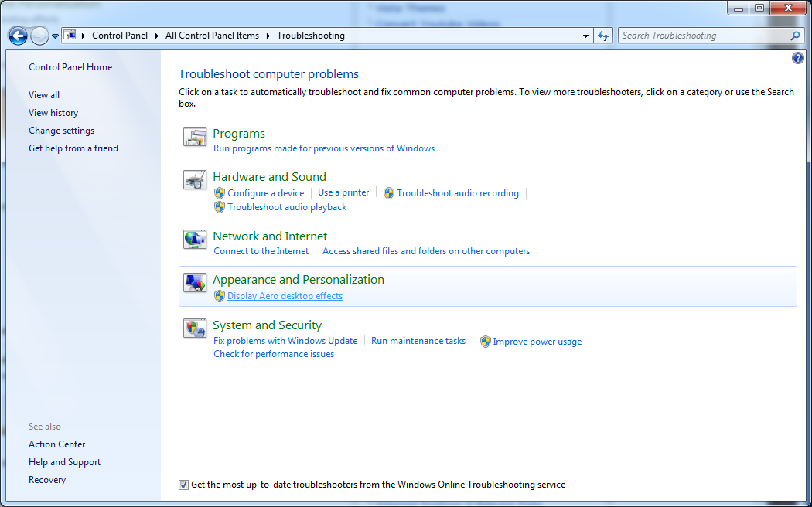Open the address bar history dropdown arrow

pyautogui.click(x=585, y=36)
